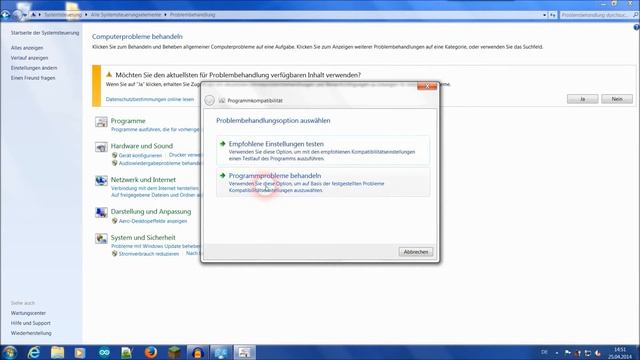Open 'Aero-Desktopeffekte anzeigen' link
This screenshot has height=360, width=640.
(x=153, y=221)
